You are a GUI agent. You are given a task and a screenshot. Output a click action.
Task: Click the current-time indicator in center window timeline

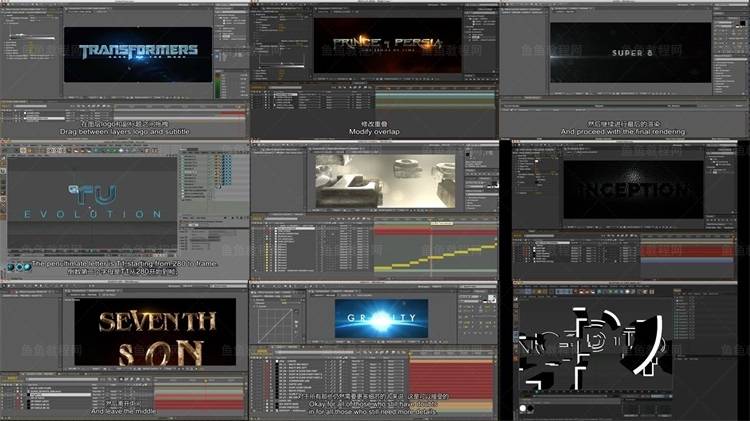[x=431, y=249]
